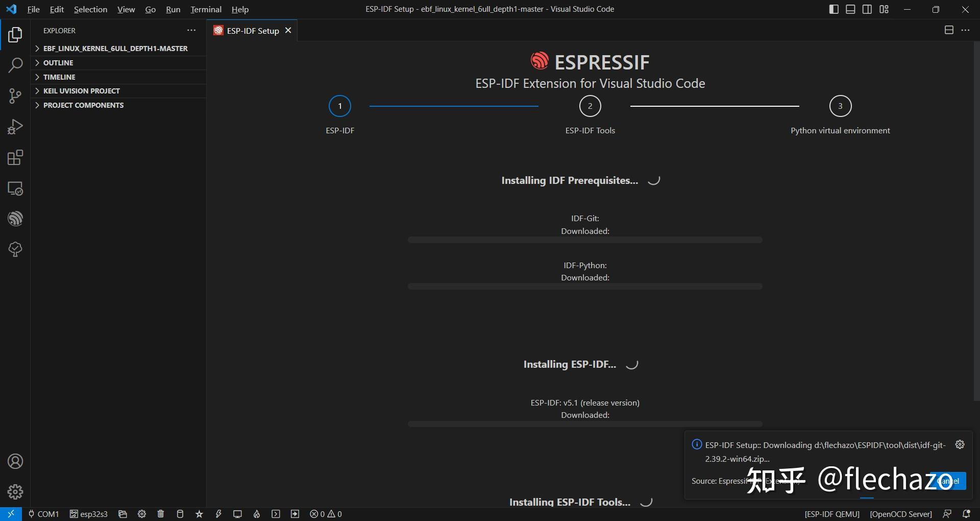Expand the TIMELINE section

118,77
